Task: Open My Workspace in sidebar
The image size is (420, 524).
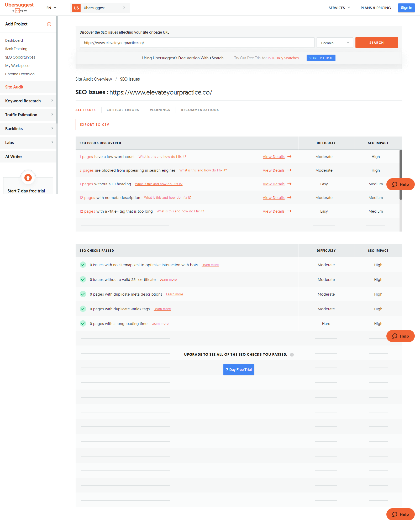Action: [17, 66]
